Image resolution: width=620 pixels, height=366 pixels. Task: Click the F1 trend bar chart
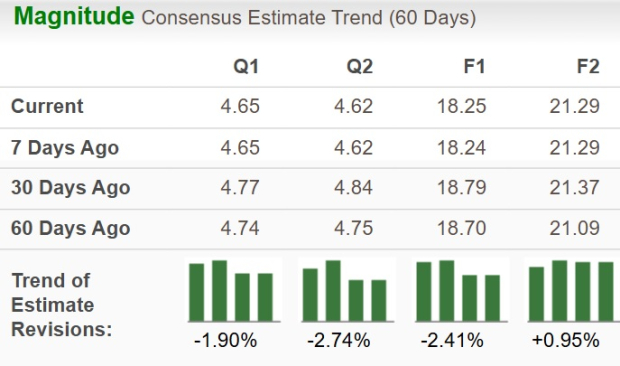461,291
